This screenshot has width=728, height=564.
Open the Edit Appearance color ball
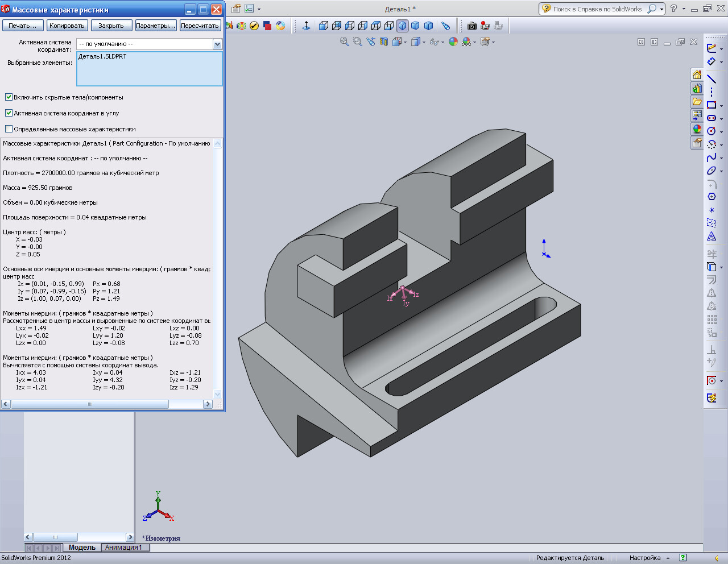click(x=453, y=42)
